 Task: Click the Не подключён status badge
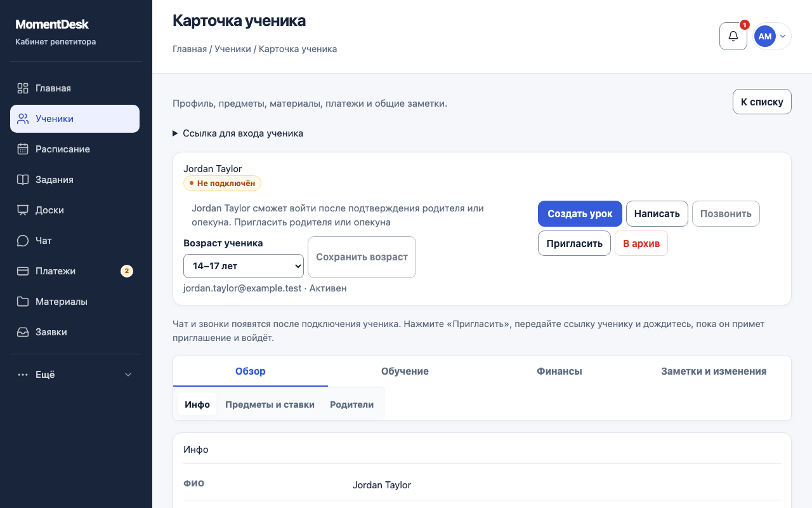(222, 184)
